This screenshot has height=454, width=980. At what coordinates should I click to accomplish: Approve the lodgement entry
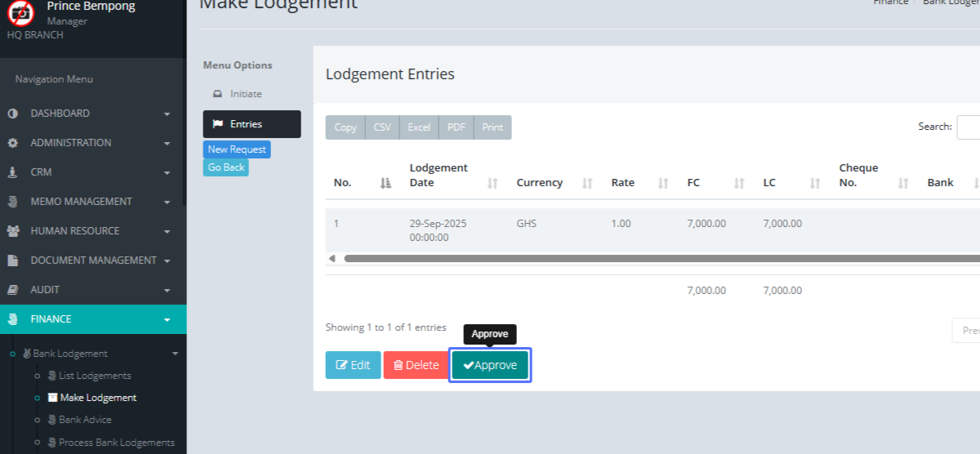click(490, 365)
